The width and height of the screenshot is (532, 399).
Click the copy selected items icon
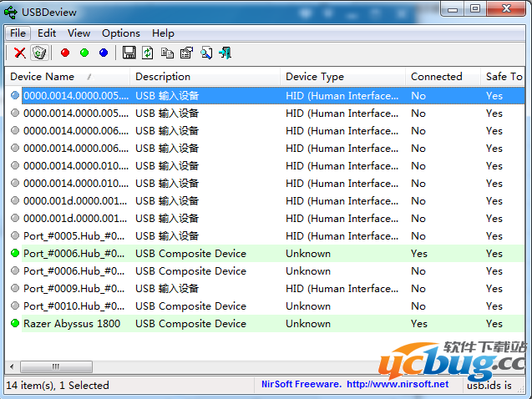pyautogui.click(x=167, y=53)
